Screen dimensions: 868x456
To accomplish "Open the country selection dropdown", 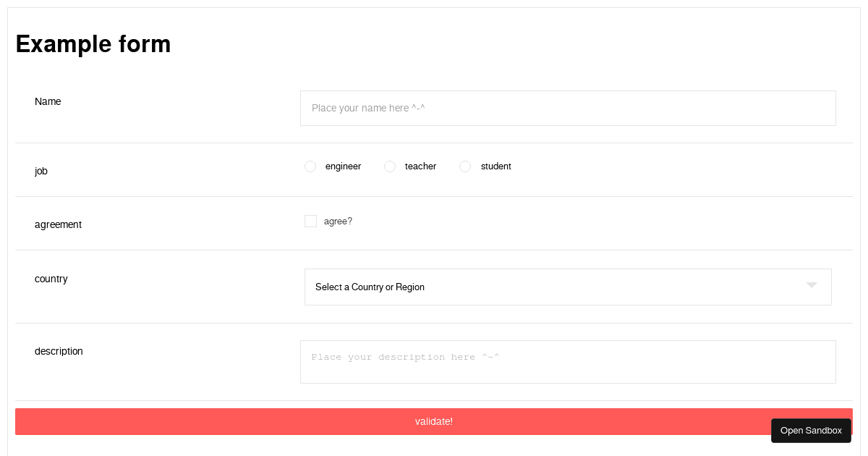I will click(x=568, y=287).
